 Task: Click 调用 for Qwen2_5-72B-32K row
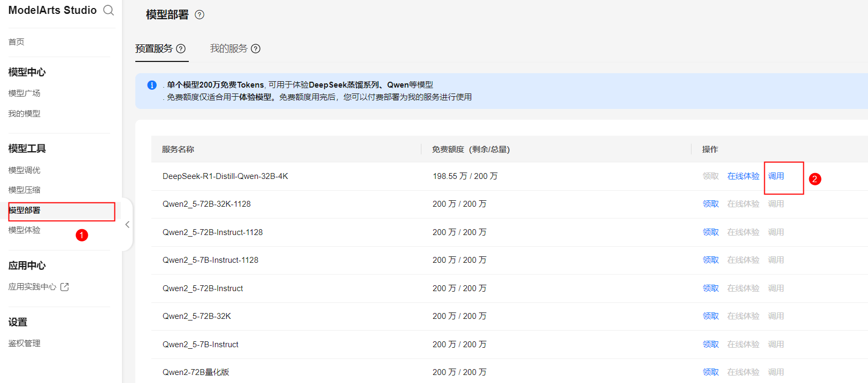tap(776, 316)
